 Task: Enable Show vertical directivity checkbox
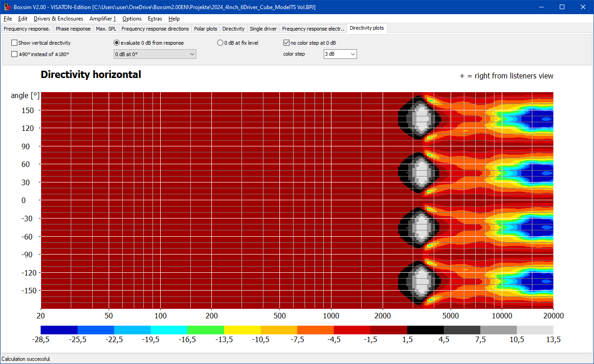(x=41, y=43)
